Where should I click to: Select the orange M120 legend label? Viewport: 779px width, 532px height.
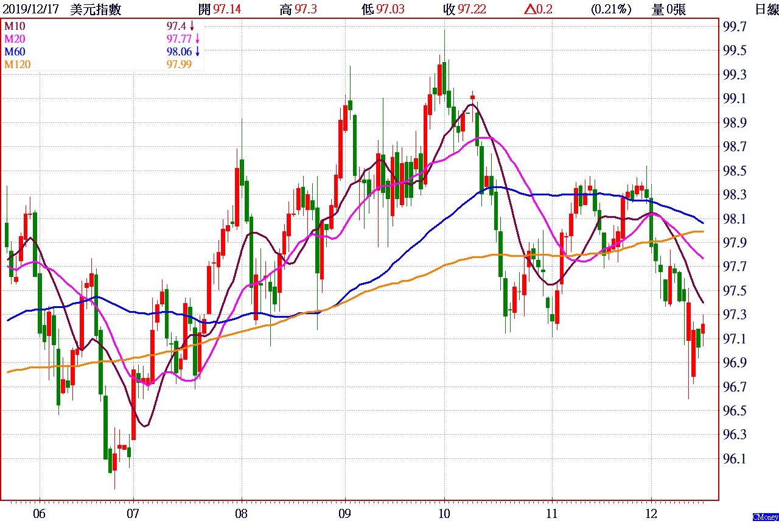[18, 65]
